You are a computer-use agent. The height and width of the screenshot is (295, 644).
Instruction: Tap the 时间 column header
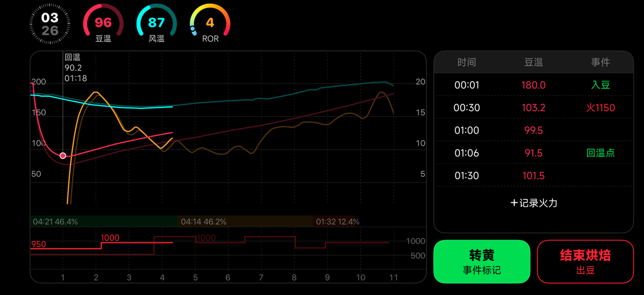click(x=467, y=62)
